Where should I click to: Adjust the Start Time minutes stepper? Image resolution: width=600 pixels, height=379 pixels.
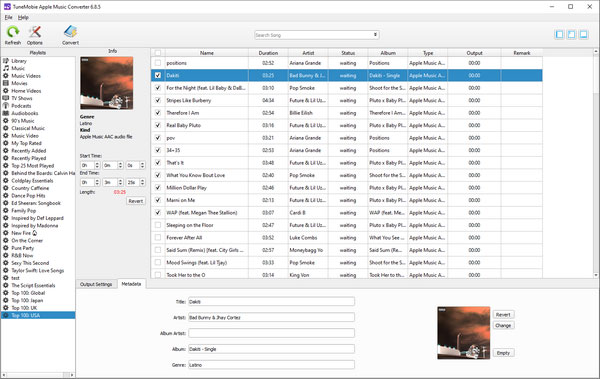(120, 165)
